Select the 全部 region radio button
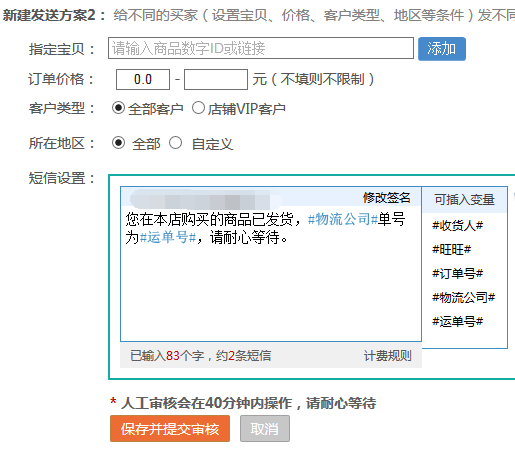This screenshot has height=458, width=515. pos(118,143)
